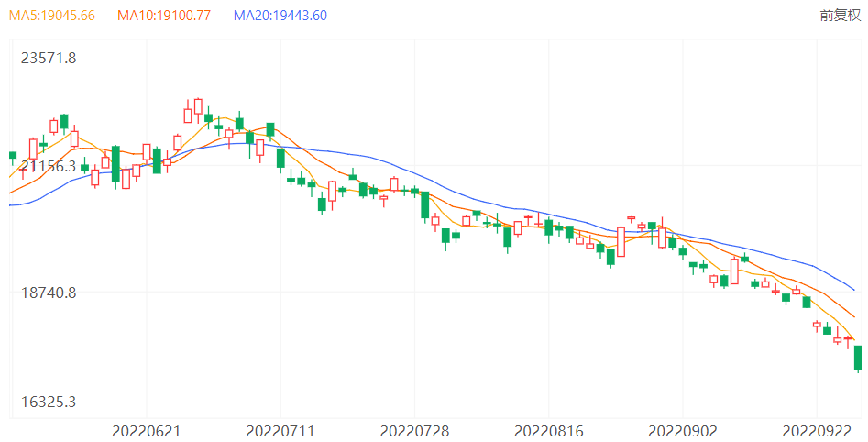Click the MA10:19100.77 indicator label
This screenshot has height=442, width=868.
164,16
